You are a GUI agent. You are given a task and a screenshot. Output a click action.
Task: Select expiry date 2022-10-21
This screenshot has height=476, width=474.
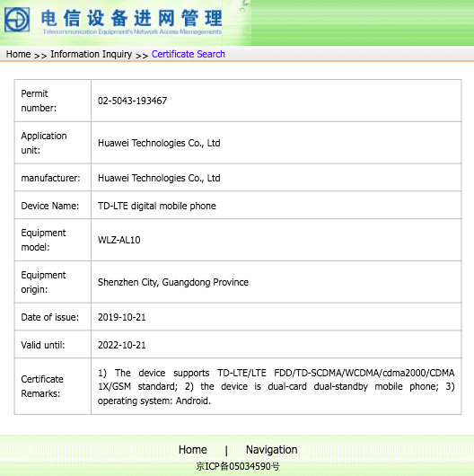tap(122, 345)
